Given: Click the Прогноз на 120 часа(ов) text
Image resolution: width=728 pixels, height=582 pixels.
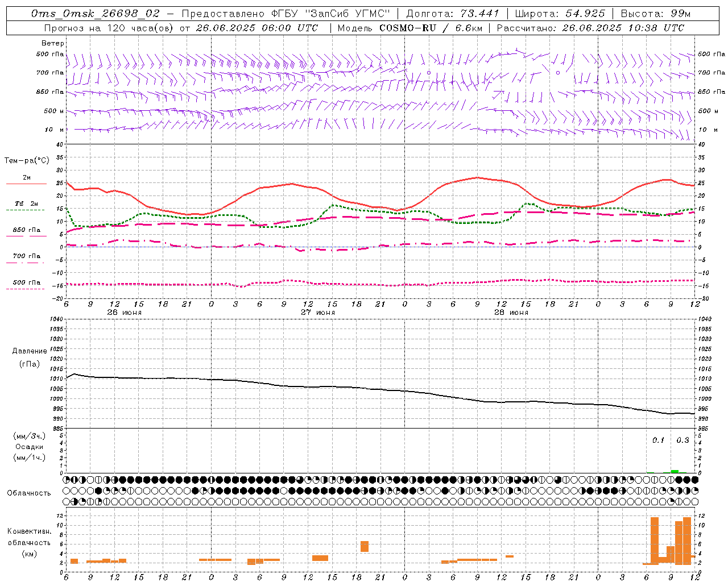Looking at the screenshot, I should (109, 27).
